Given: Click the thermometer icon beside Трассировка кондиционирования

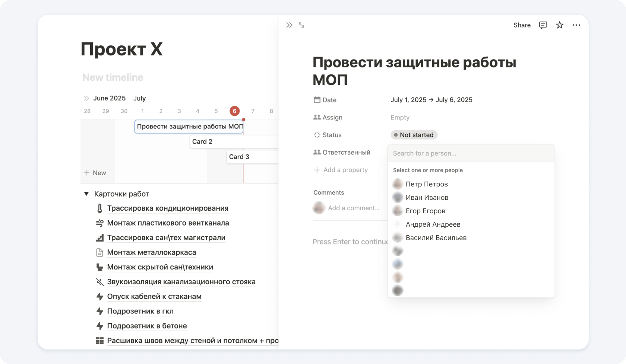Looking at the screenshot, I should [99, 208].
